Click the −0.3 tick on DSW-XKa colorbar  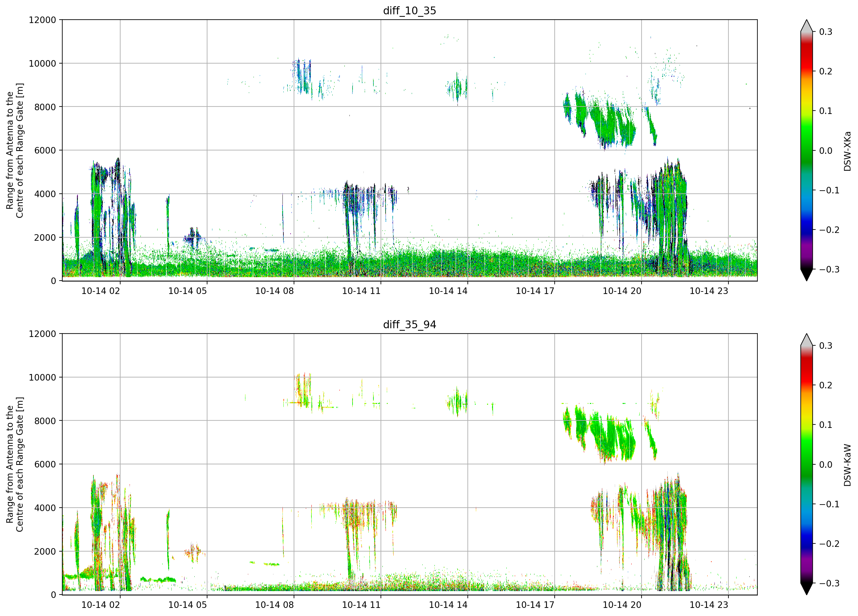(x=829, y=269)
